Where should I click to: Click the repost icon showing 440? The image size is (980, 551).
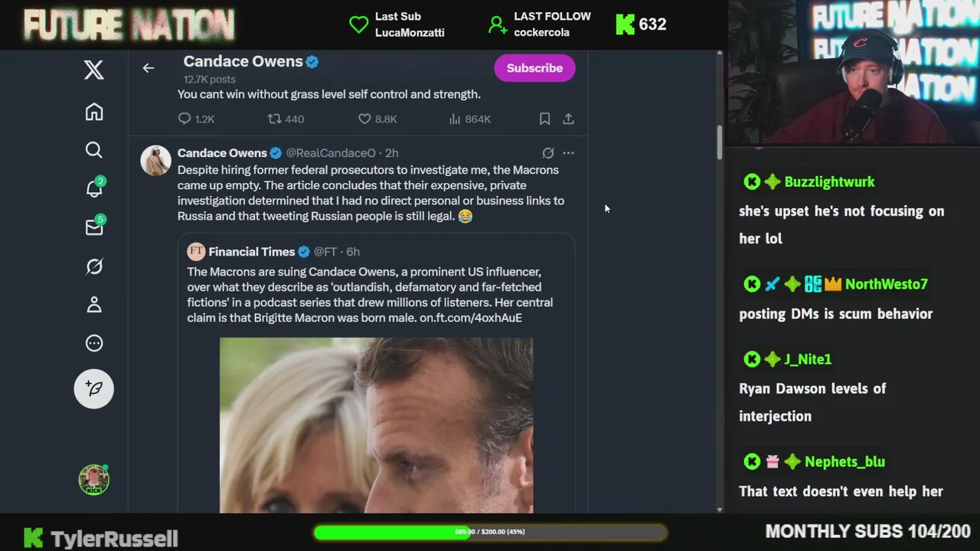click(x=274, y=119)
